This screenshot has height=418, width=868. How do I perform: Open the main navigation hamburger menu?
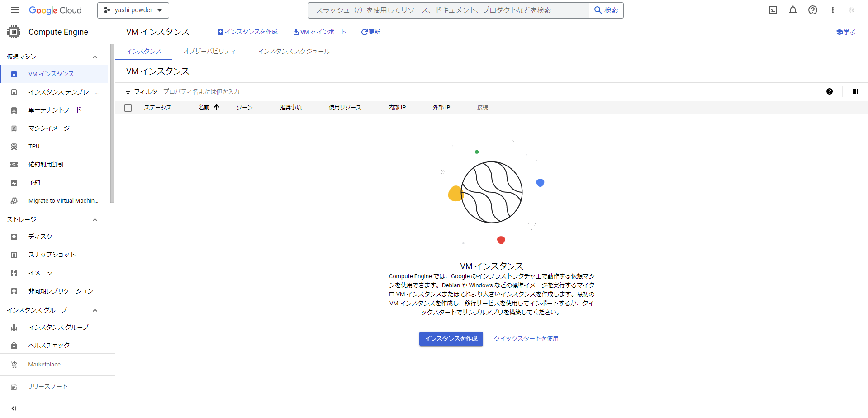(x=15, y=10)
